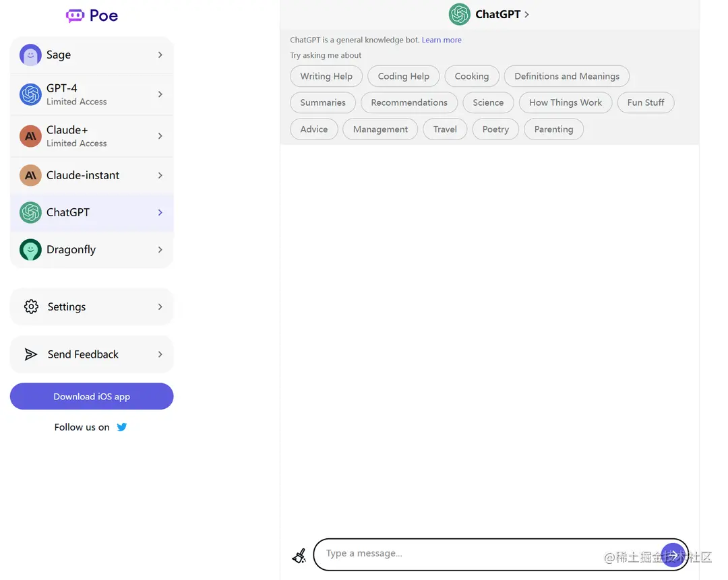Select the Poetry topic chip

tap(495, 129)
